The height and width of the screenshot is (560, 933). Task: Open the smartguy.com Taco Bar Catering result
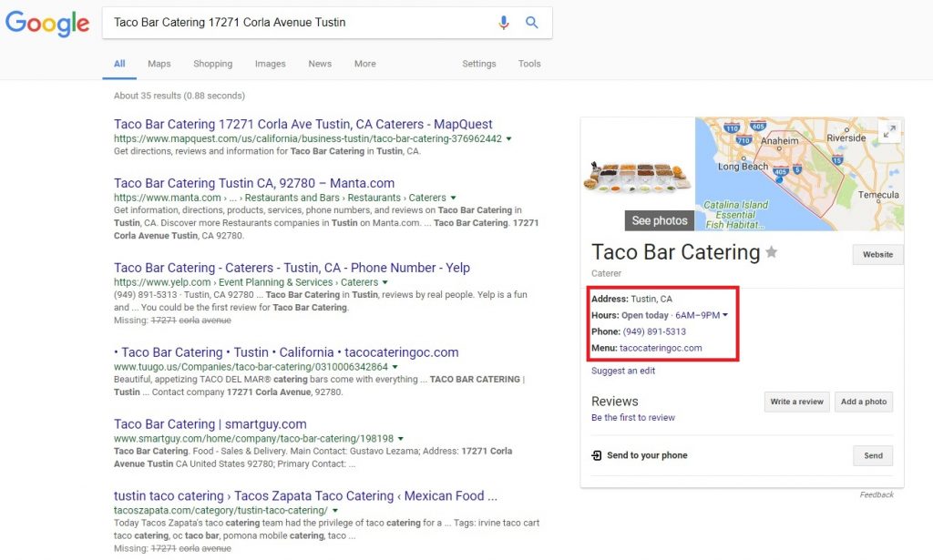pyautogui.click(x=210, y=423)
